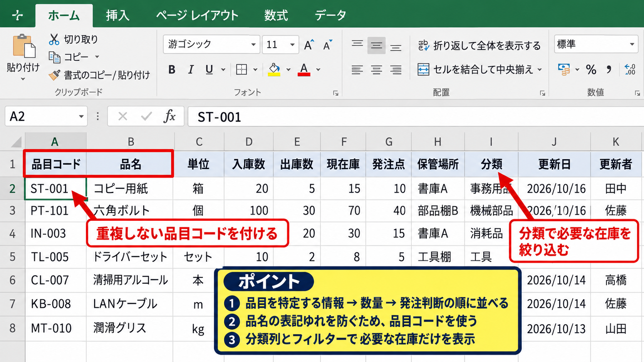Click the formula bar showing ST-001
644x362 pixels.
click(416, 117)
